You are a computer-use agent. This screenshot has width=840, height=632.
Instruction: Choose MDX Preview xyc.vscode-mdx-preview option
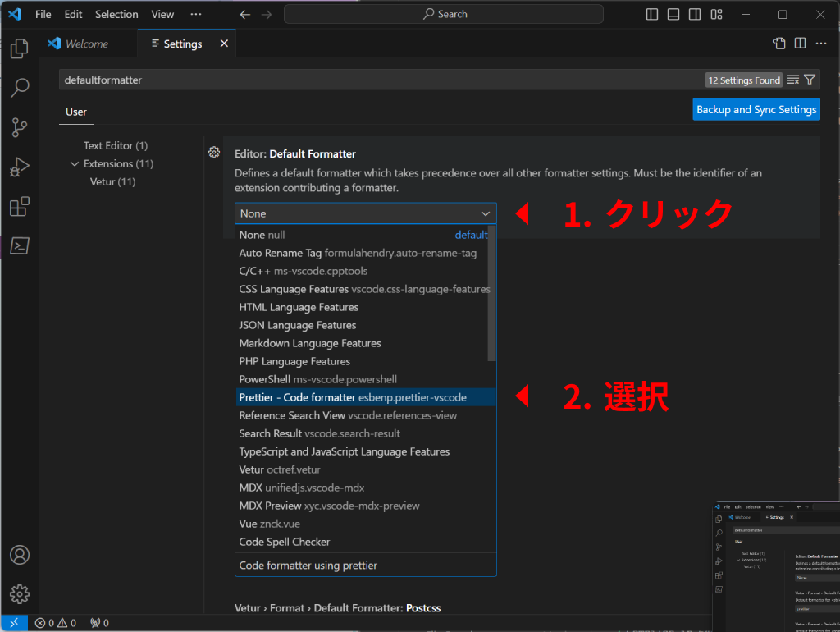[365, 506]
